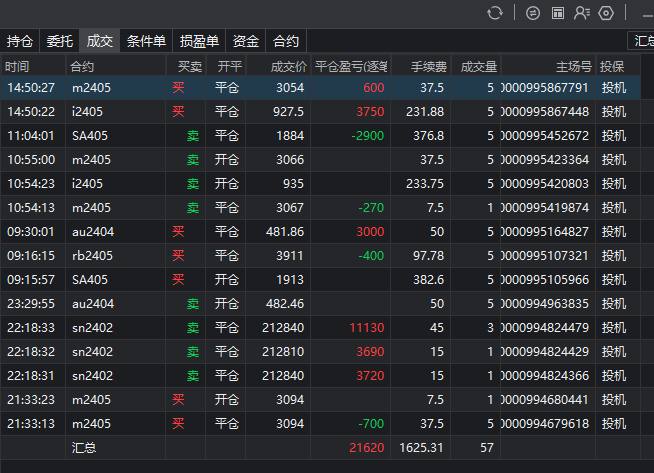The width and height of the screenshot is (654, 473).
Task: Select the 条件单 tab
Action: tap(147, 41)
